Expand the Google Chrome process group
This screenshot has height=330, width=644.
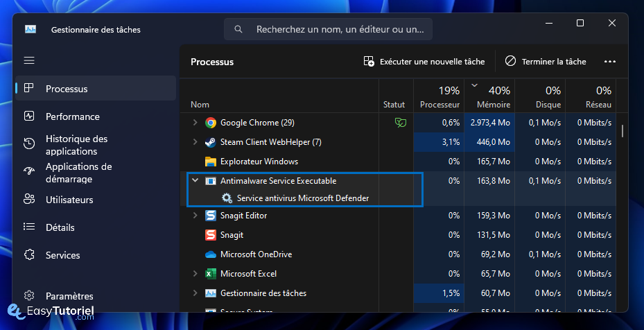pyautogui.click(x=195, y=123)
